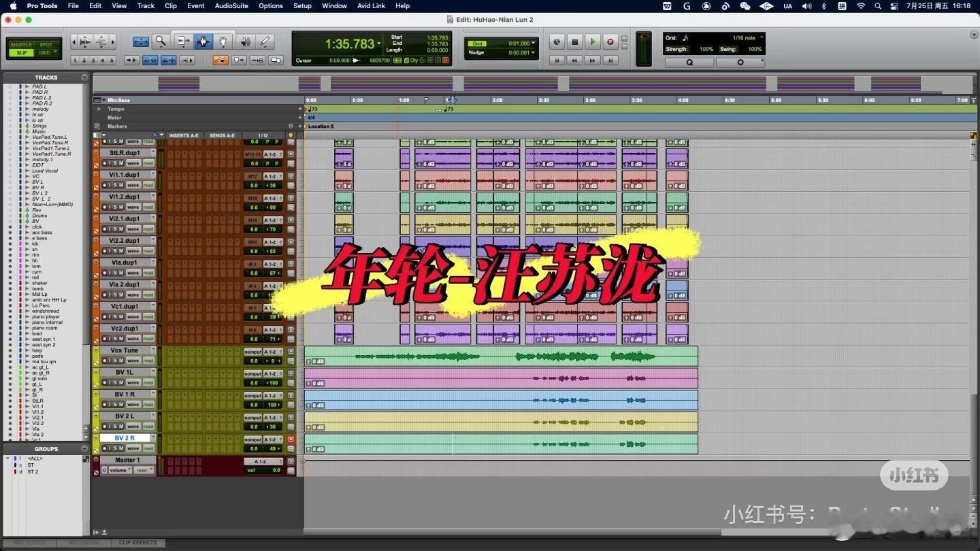Open the Setup menu

[302, 5]
